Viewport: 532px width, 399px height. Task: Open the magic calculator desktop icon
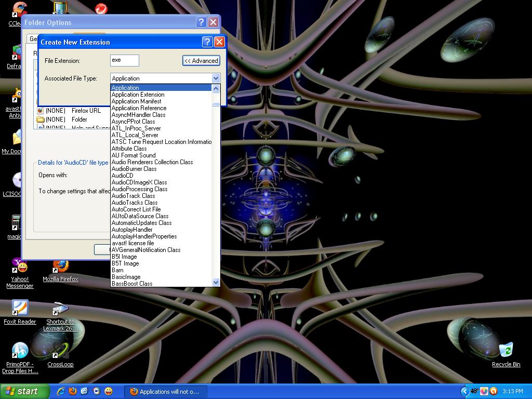coord(15,227)
